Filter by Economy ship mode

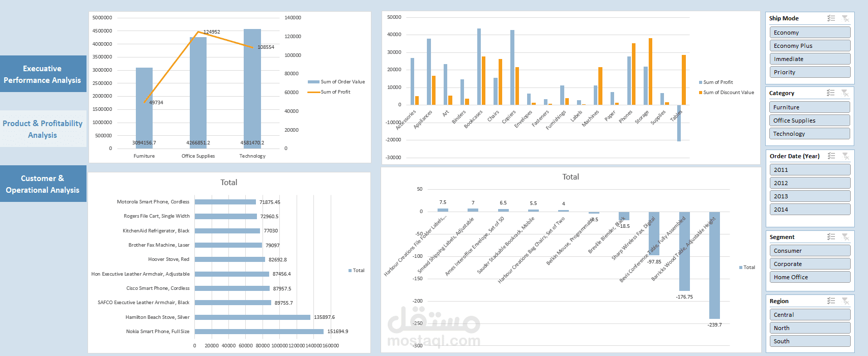(x=810, y=33)
